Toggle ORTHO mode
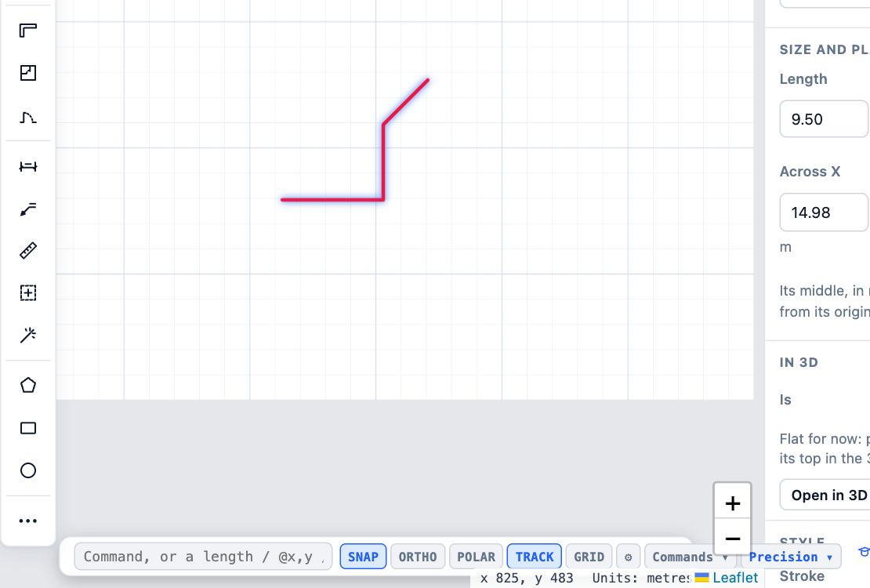The width and height of the screenshot is (870, 588). [x=418, y=557]
